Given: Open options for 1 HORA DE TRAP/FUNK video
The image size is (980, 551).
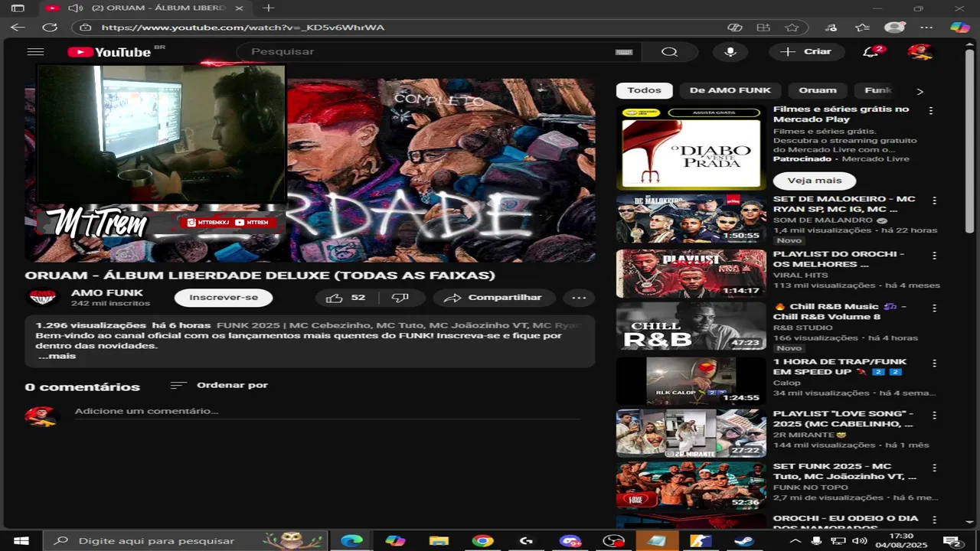Looking at the screenshot, I should [934, 364].
